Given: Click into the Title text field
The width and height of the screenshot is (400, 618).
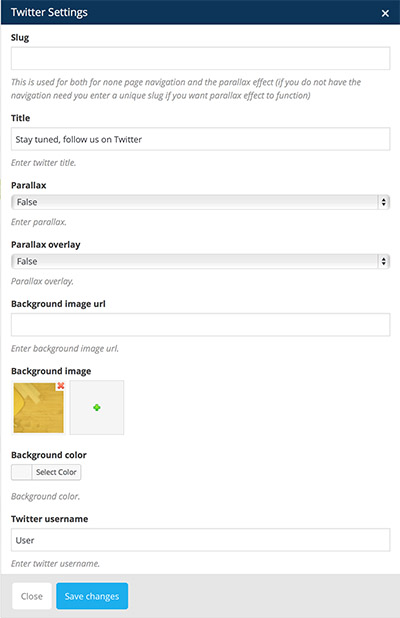Looking at the screenshot, I should [201, 139].
